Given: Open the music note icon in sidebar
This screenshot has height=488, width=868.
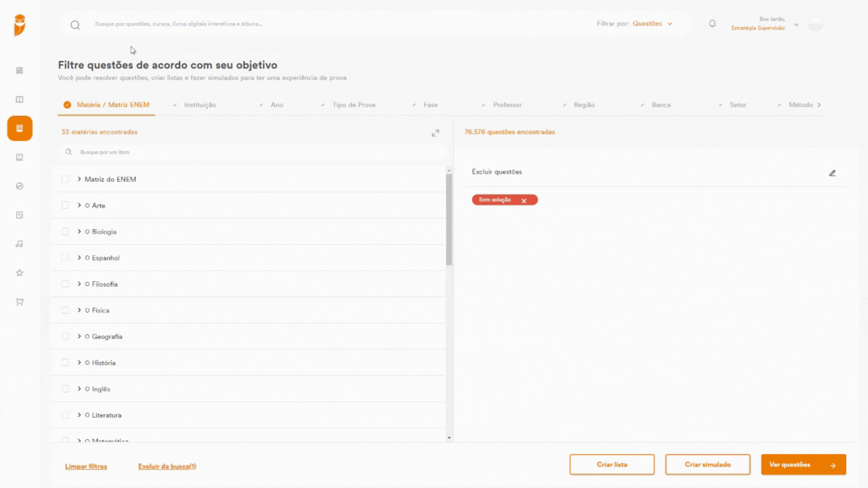Looking at the screenshot, I should coord(19,244).
